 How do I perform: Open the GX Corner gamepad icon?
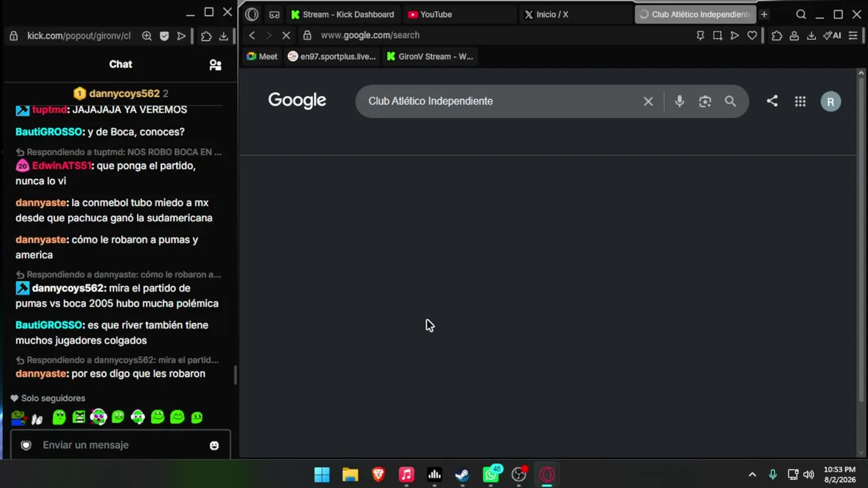click(x=274, y=14)
